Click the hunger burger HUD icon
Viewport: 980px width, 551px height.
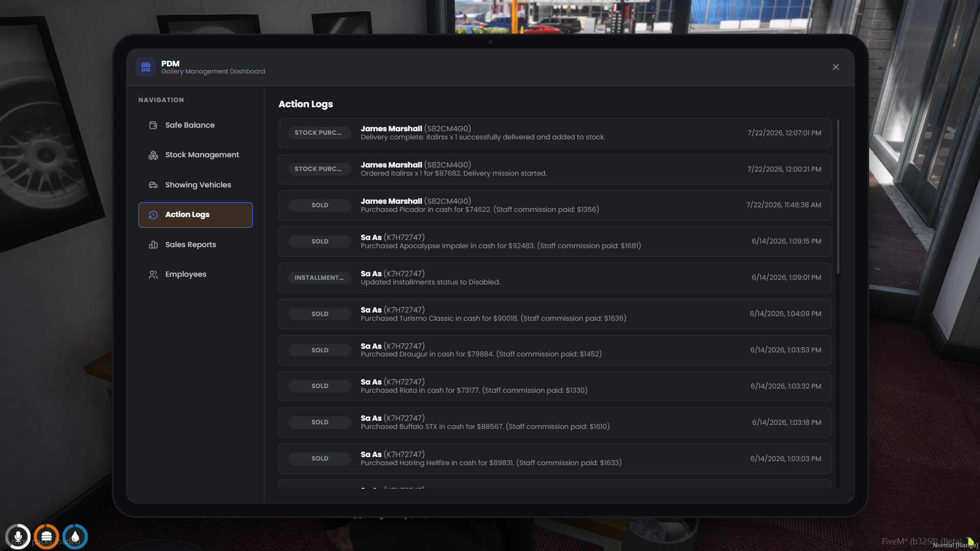tap(46, 537)
